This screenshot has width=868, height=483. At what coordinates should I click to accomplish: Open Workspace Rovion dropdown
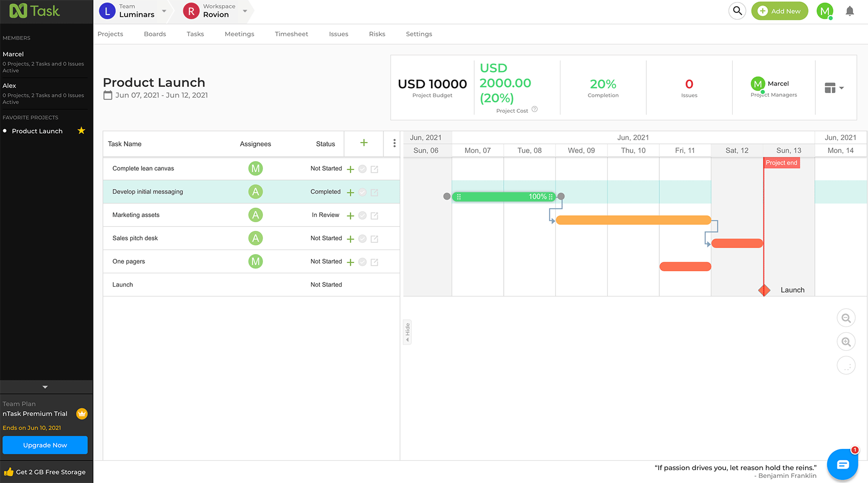click(245, 11)
